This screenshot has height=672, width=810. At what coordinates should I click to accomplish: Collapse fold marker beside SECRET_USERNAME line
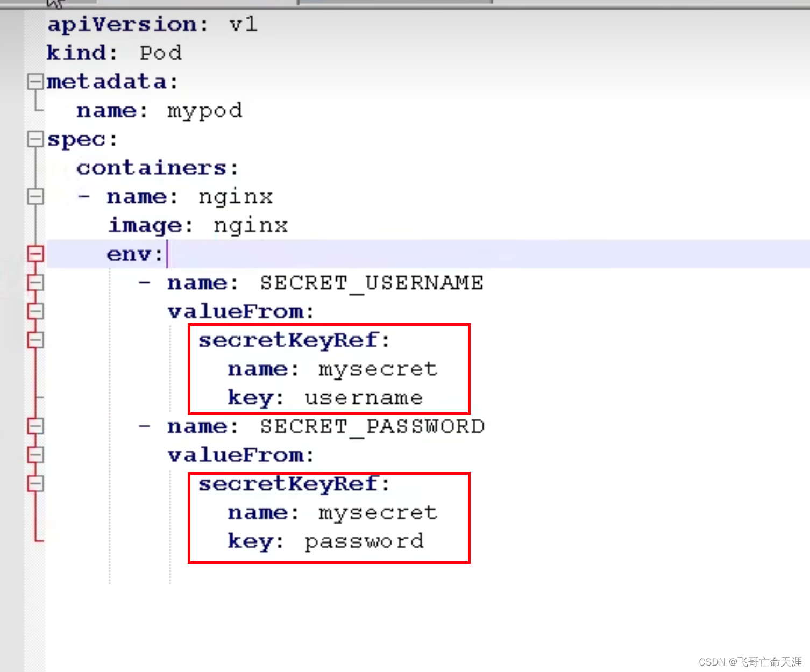click(35, 283)
